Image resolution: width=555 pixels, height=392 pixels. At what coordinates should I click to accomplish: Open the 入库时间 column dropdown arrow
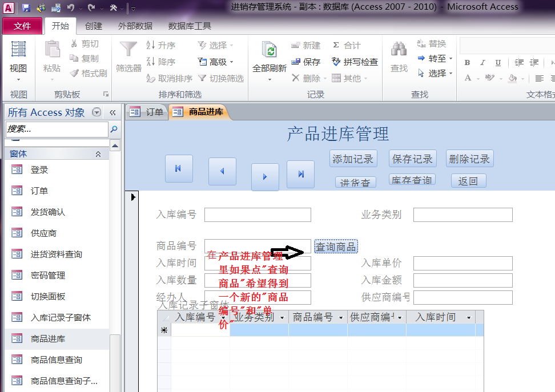click(469, 318)
